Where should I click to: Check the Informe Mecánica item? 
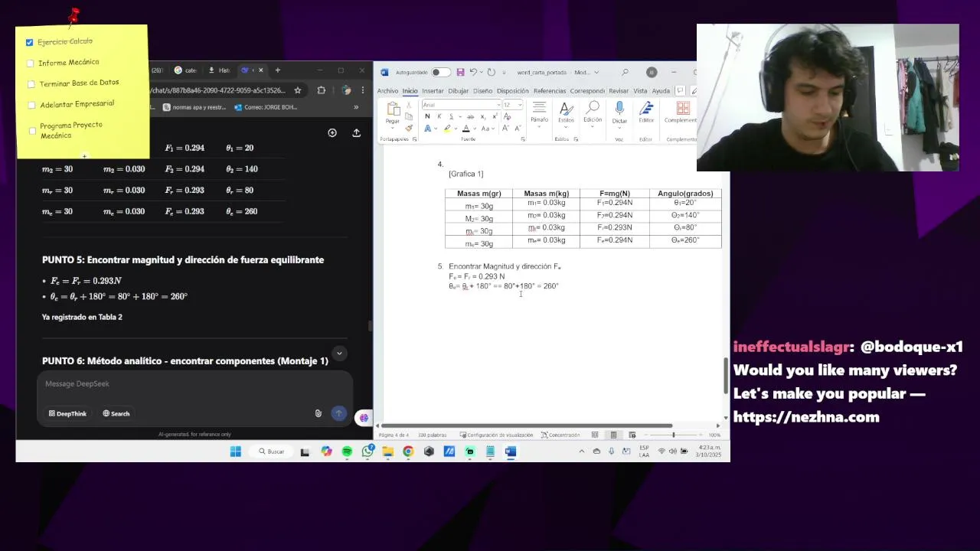tap(30, 64)
